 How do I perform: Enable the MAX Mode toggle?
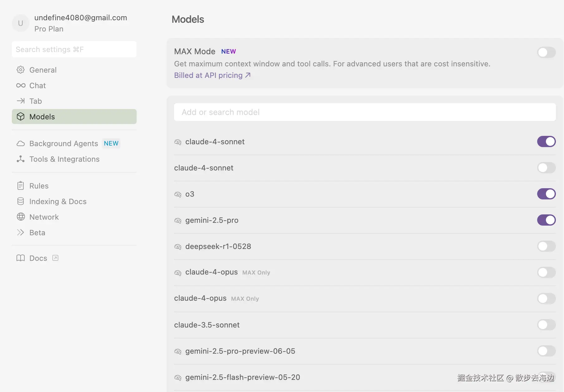(x=546, y=52)
